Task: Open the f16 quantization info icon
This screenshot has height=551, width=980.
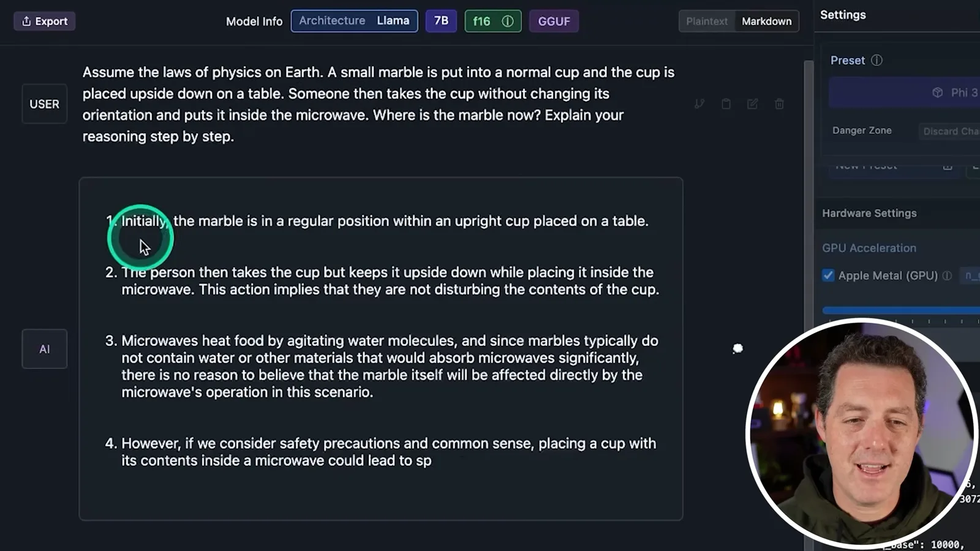Action: click(x=508, y=21)
